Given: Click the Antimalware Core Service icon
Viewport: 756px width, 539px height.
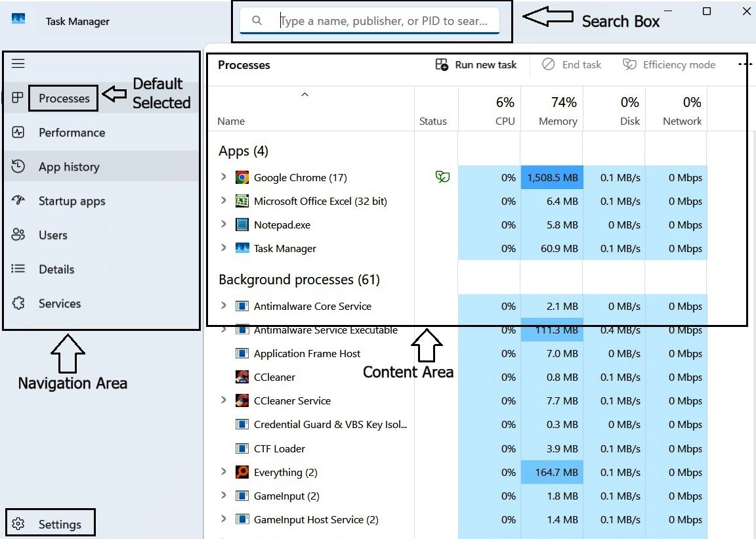Looking at the screenshot, I should coord(242,306).
